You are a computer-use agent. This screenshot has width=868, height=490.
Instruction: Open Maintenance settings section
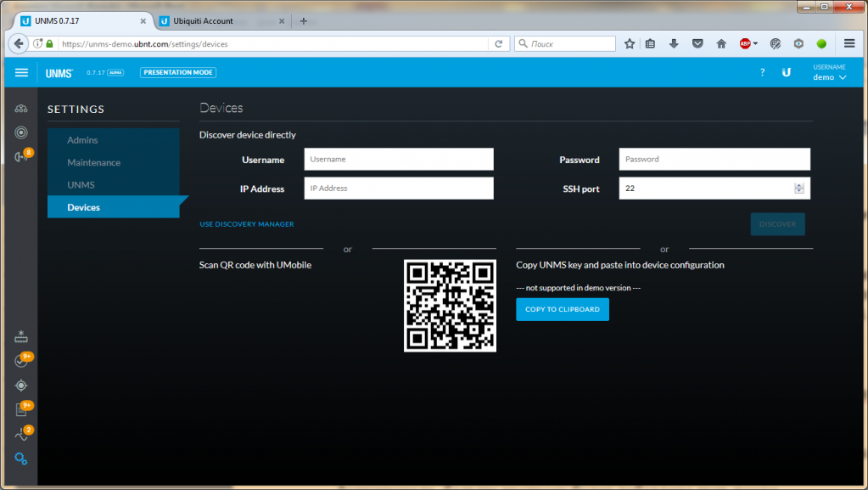[93, 162]
